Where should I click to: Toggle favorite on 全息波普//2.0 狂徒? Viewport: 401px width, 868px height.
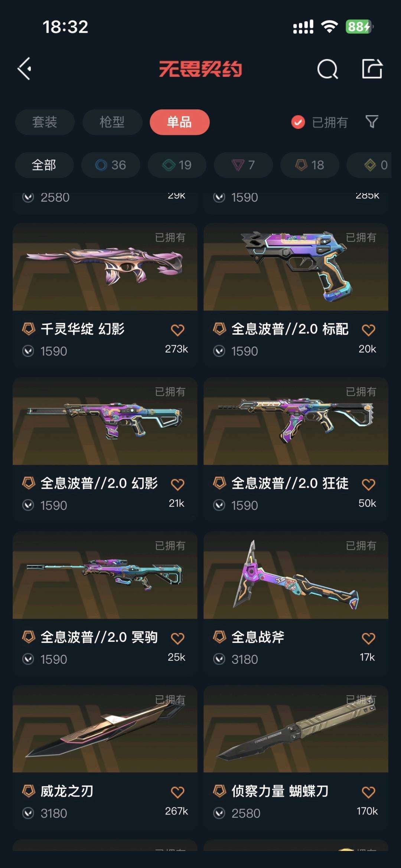pos(368,484)
